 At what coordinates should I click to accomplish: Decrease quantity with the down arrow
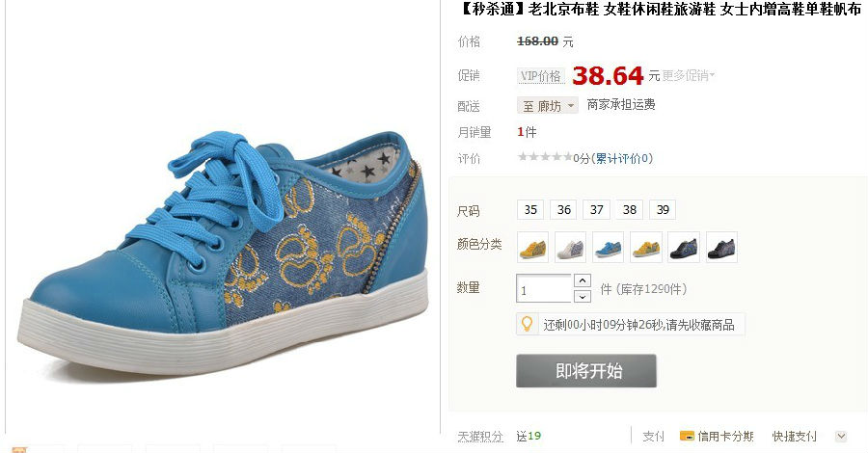[x=583, y=297]
